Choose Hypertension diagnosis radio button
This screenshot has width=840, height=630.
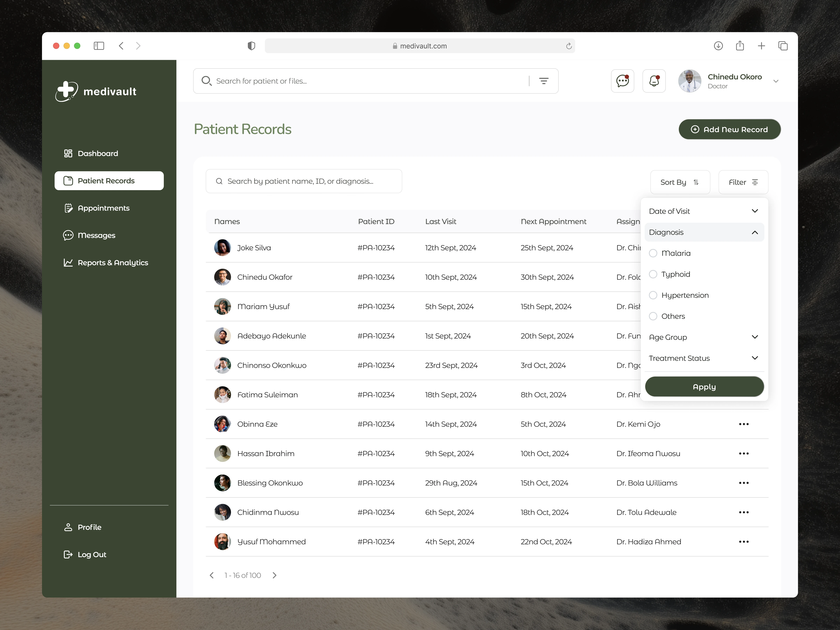[x=653, y=295]
